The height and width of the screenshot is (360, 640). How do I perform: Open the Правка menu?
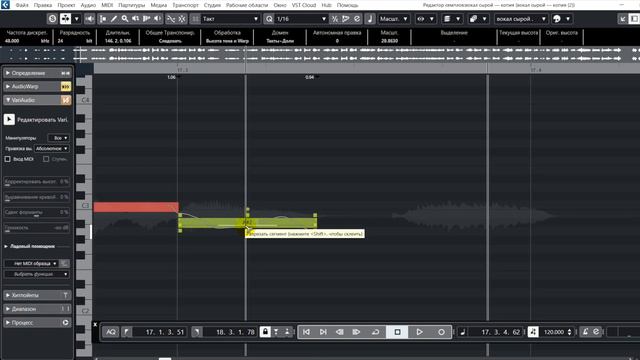point(43,5)
